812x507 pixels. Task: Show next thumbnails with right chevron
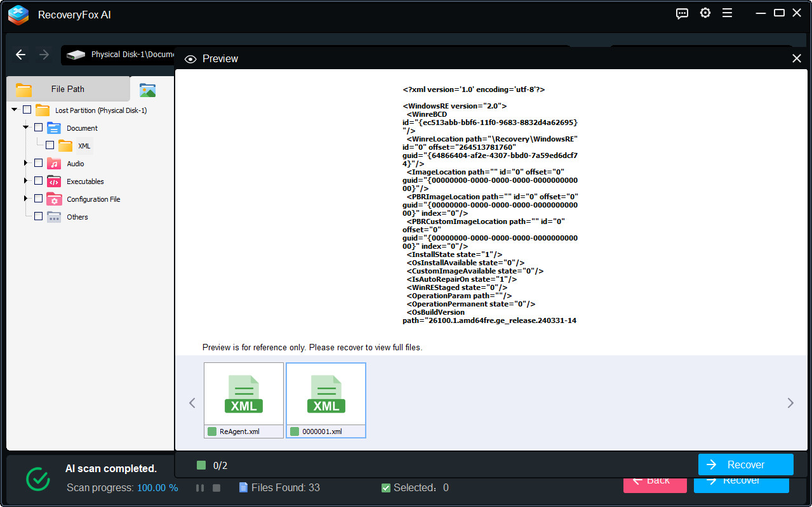click(x=790, y=402)
